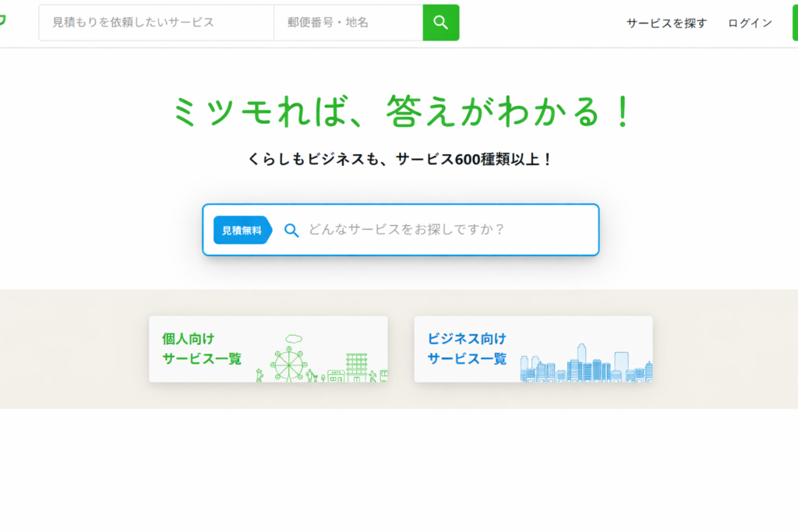Click the Ferris wheel illustration

(289, 364)
